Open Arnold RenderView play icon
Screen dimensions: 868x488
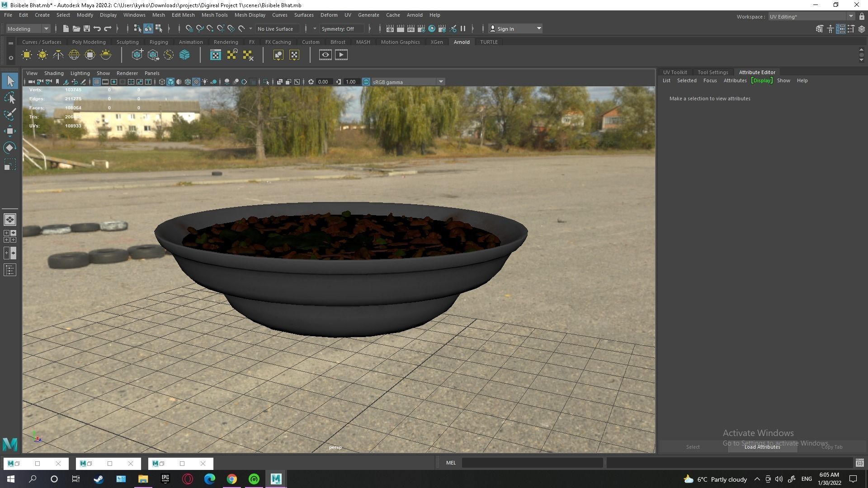[x=341, y=55]
